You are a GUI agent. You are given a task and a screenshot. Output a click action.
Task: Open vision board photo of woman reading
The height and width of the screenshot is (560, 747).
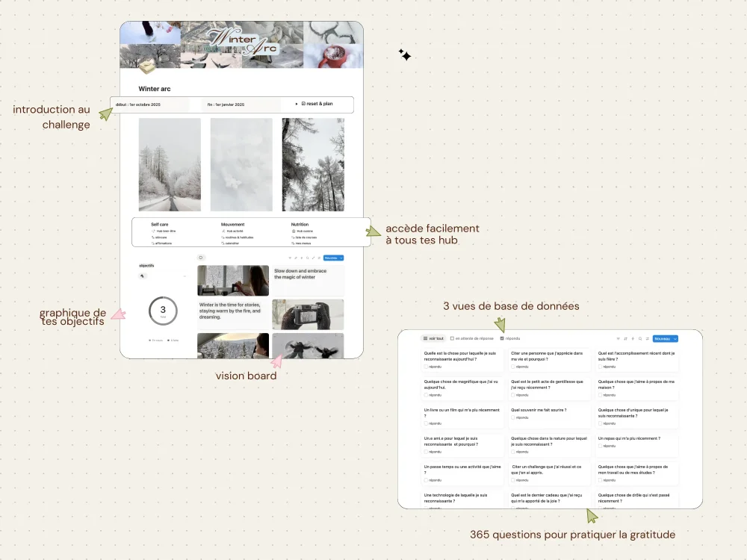pos(233,281)
